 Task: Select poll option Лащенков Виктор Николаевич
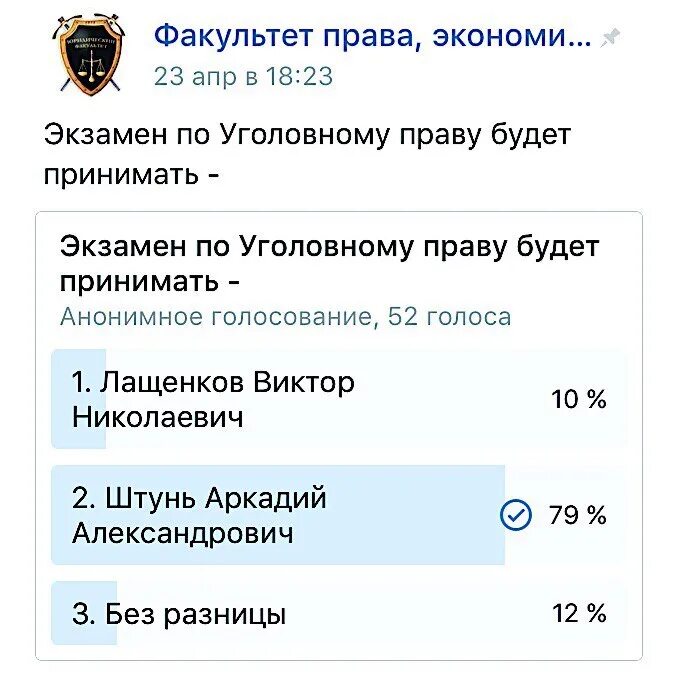(x=339, y=399)
